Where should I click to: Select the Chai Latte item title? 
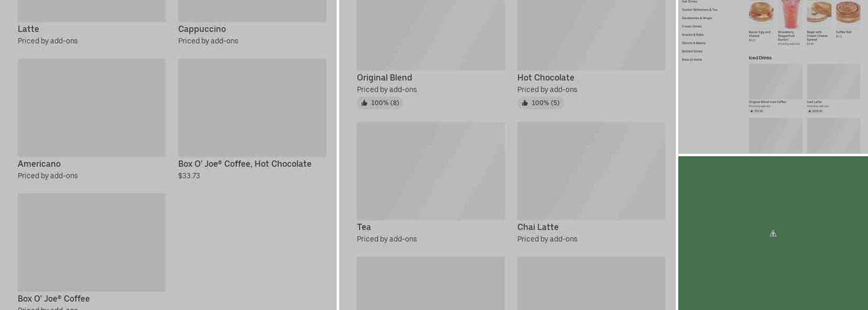pos(538,228)
